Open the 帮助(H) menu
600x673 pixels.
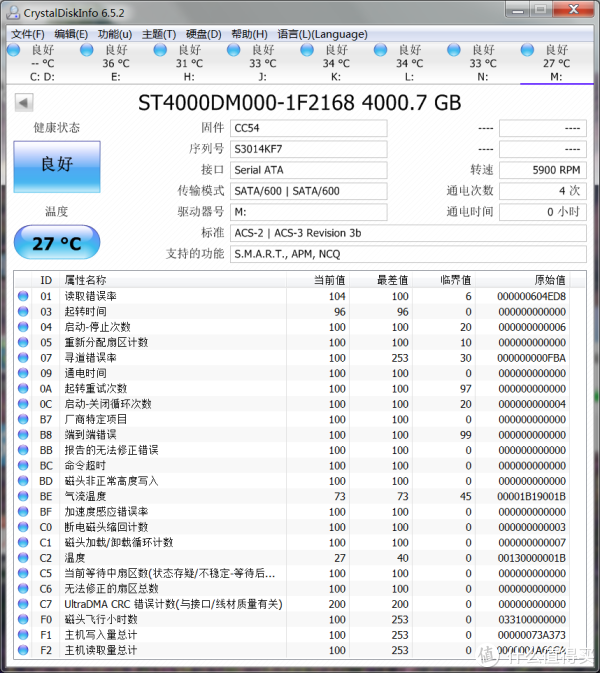click(249, 34)
